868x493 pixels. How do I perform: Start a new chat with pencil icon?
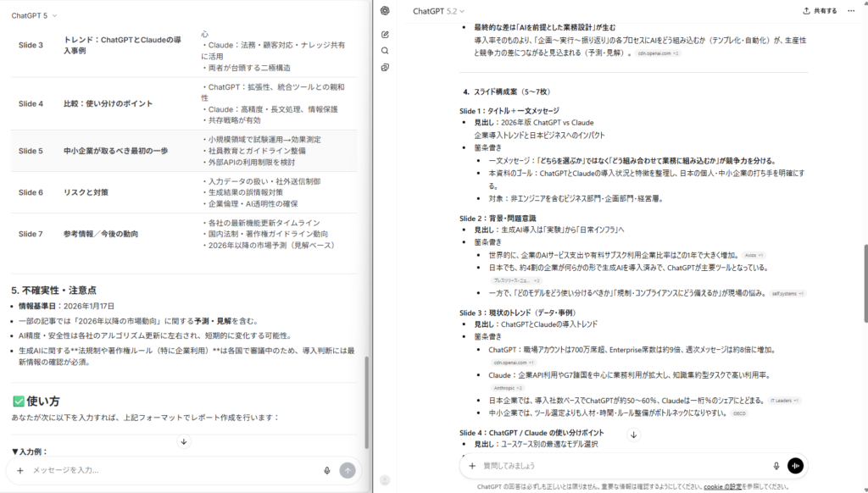(x=386, y=35)
